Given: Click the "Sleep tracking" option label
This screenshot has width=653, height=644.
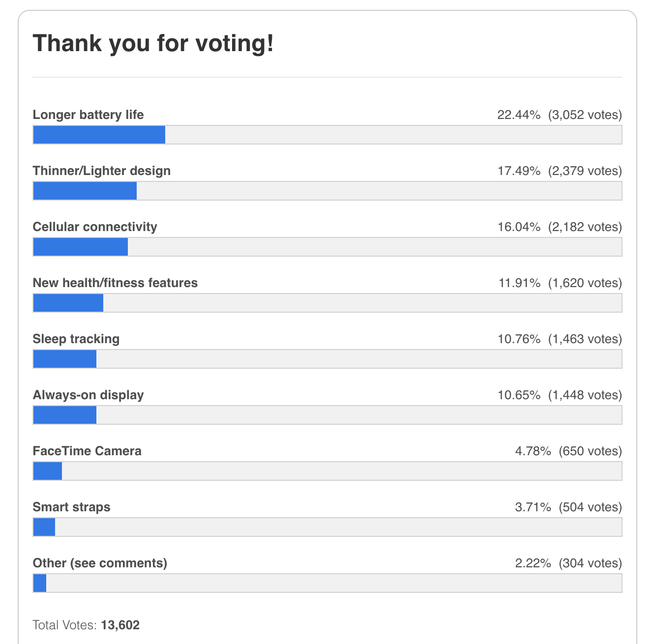Looking at the screenshot, I should point(76,339).
